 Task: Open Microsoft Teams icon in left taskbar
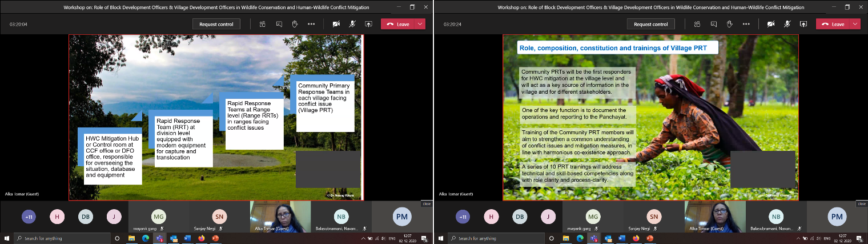[x=159, y=238]
